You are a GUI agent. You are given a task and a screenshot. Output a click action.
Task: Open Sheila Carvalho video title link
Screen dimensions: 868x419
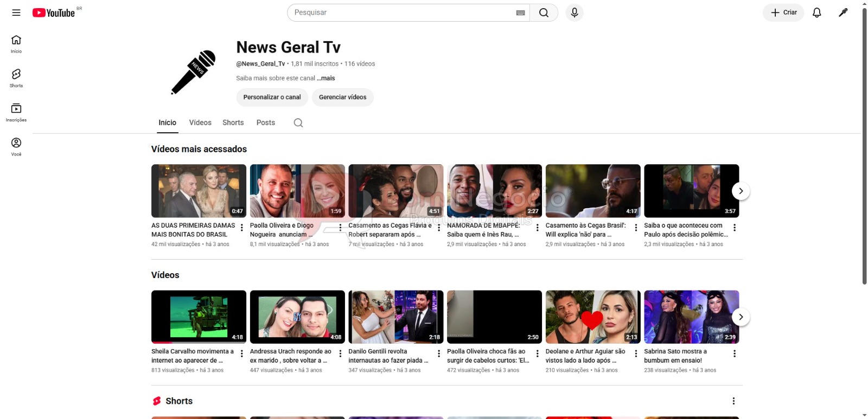coord(193,356)
